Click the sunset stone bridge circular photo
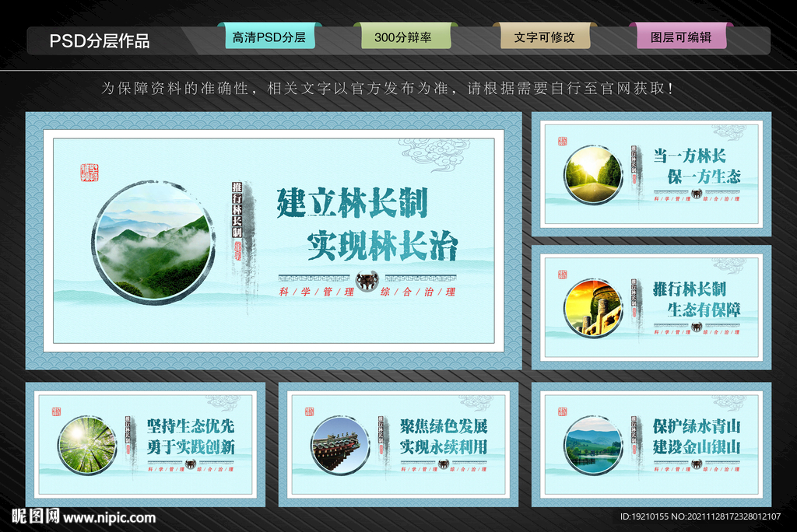The width and height of the screenshot is (797, 532). (593, 308)
